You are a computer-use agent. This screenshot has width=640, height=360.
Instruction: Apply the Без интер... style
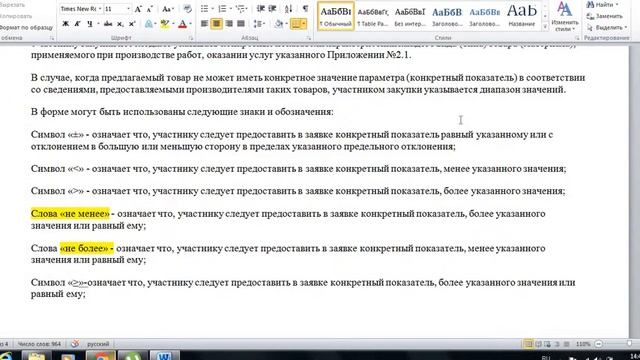point(410,16)
